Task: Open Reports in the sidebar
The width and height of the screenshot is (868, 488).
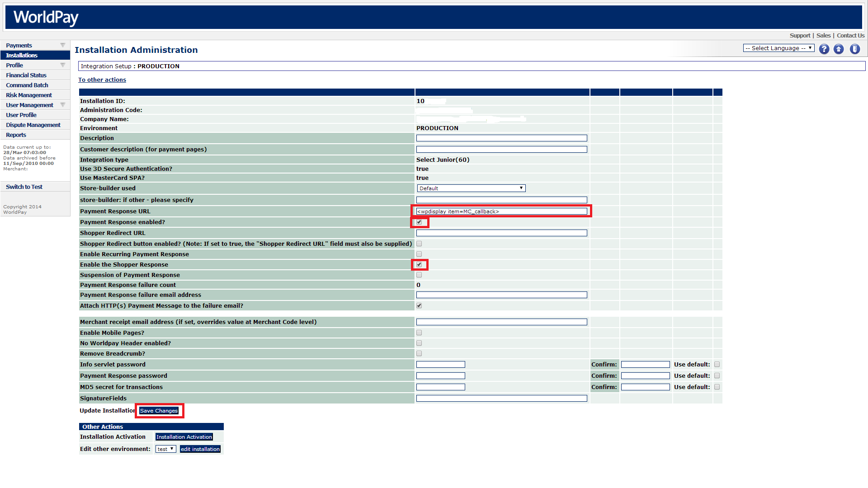Action: 16,135
